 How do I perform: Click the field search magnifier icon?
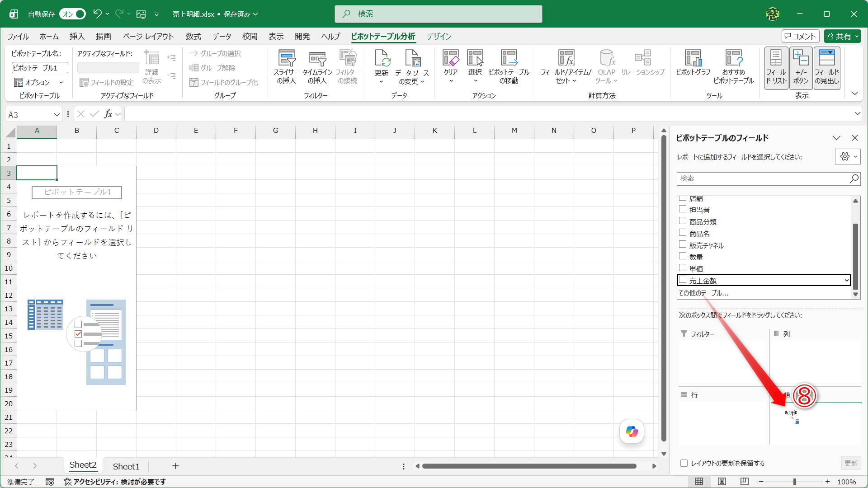point(854,179)
